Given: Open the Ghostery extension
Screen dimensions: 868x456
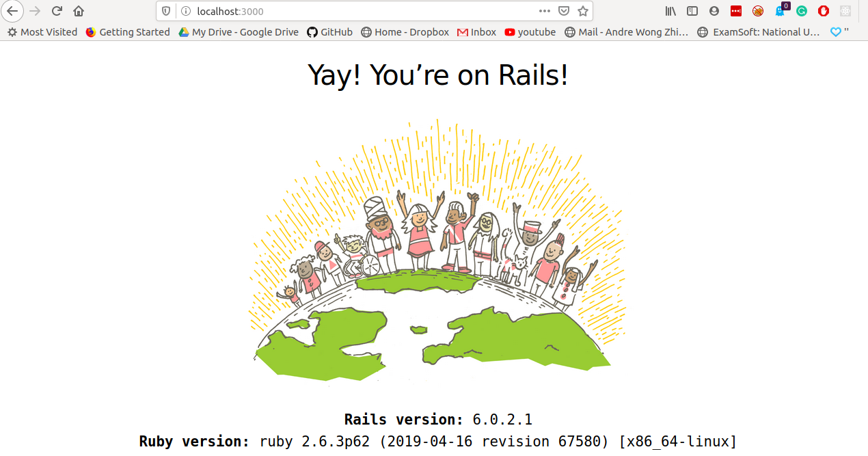Looking at the screenshot, I should [780, 11].
